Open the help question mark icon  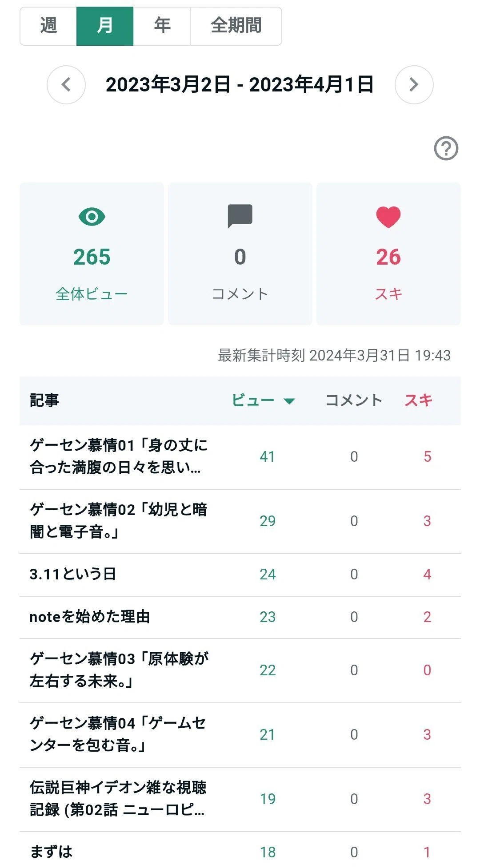click(x=446, y=148)
